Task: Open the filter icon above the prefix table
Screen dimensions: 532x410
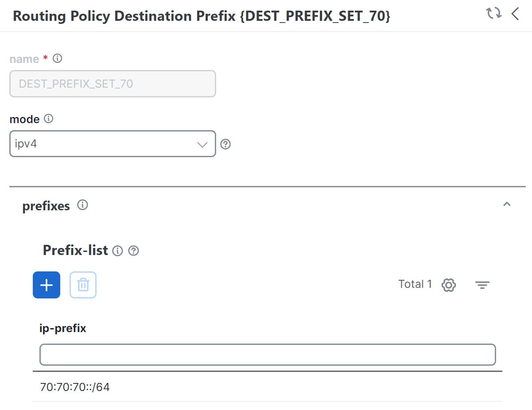Action: [x=482, y=285]
